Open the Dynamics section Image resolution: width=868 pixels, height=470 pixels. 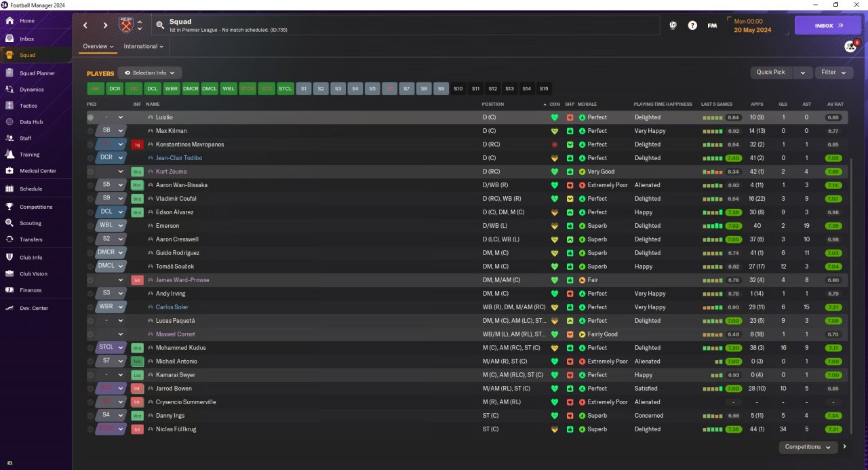pos(31,90)
